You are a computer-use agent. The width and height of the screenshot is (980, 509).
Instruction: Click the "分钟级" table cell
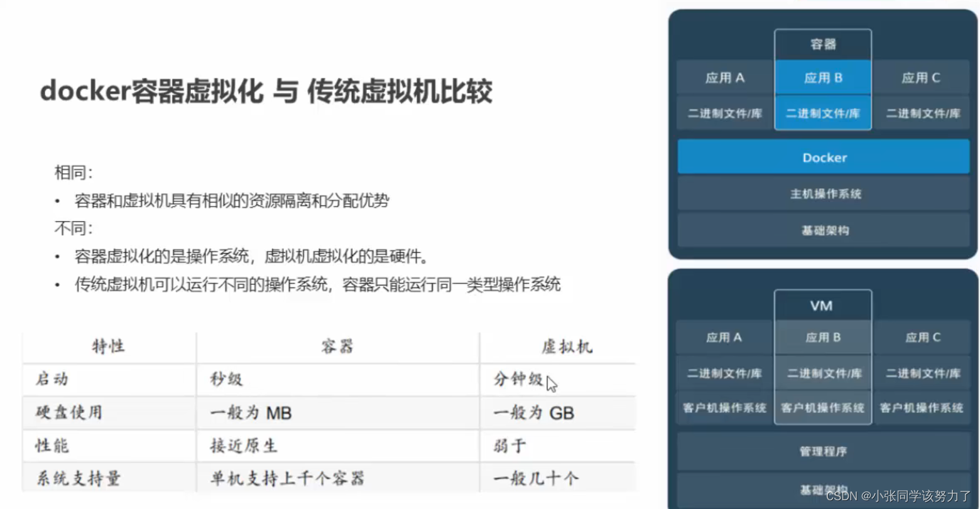(x=559, y=379)
